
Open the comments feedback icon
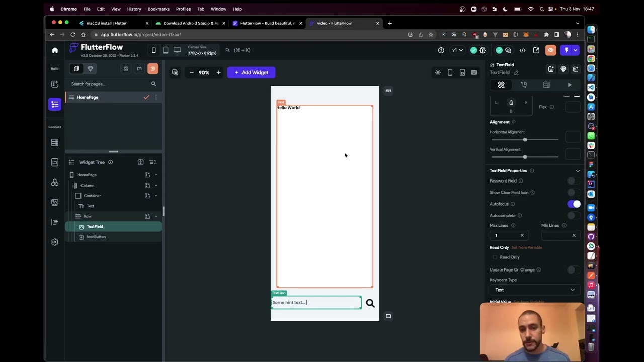[x=508, y=50]
